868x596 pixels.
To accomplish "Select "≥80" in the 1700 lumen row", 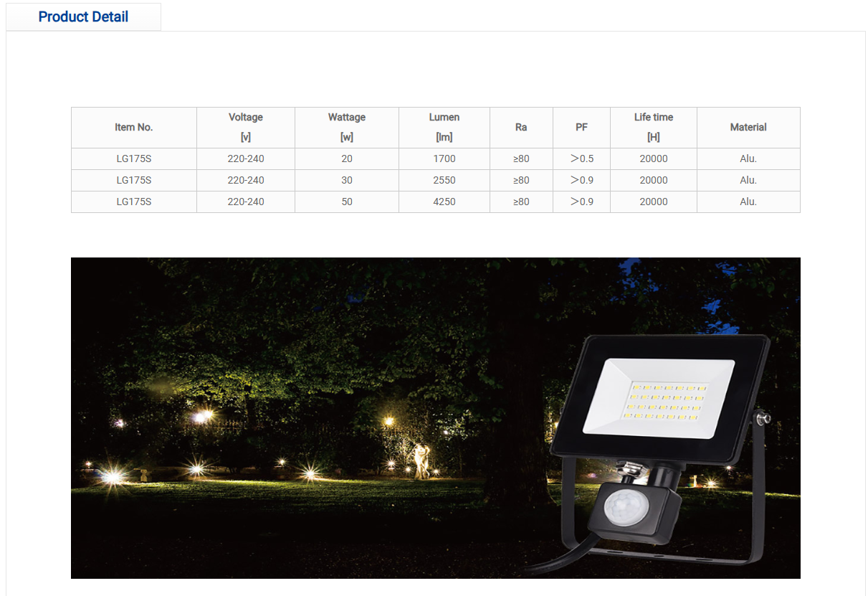I will [521, 159].
